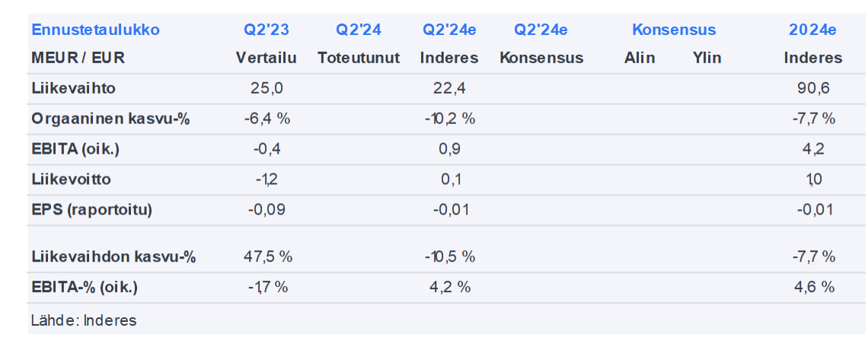Image resolution: width=868 pixels, height=350 pixels.
Task: Select the 25,0 Liikevaihto value
Action: click(266, 88)
